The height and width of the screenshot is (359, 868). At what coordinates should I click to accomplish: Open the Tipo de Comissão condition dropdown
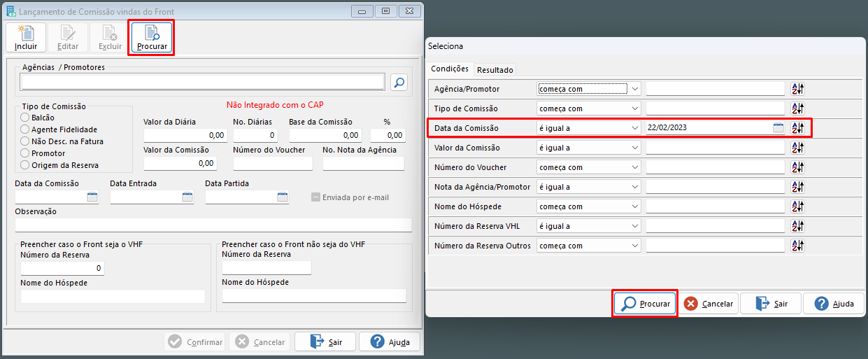588,108
